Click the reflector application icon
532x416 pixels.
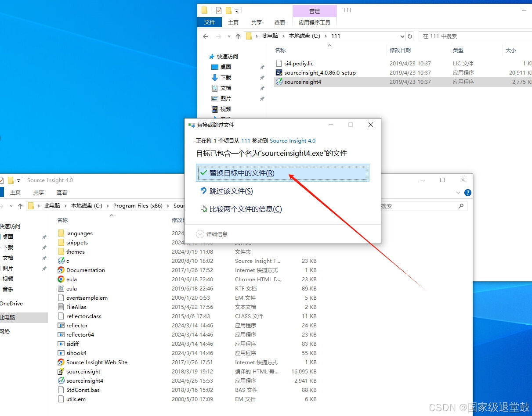61,325
